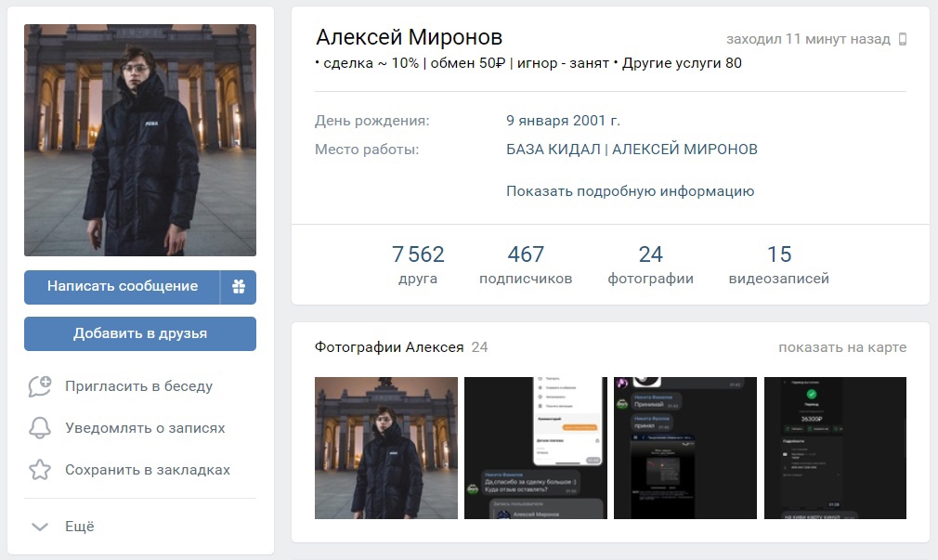Viewport: 938px width, 560px height.
Task: Click the Фотографии Алексея section header
Action: point(389,347)
